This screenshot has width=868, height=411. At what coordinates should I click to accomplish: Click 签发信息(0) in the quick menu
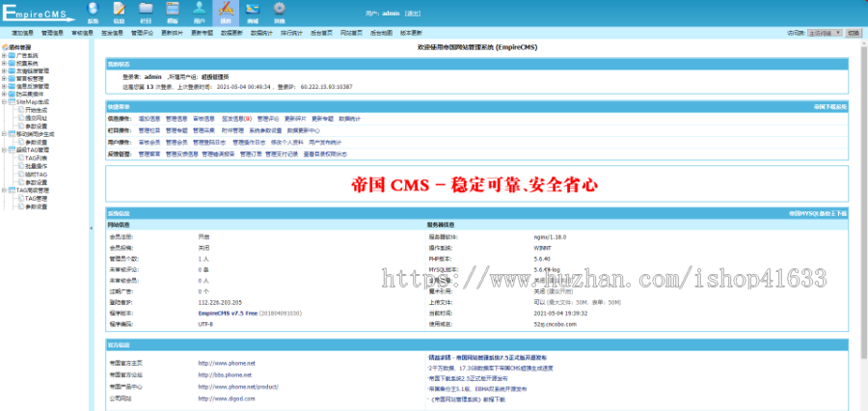(237, 119)
